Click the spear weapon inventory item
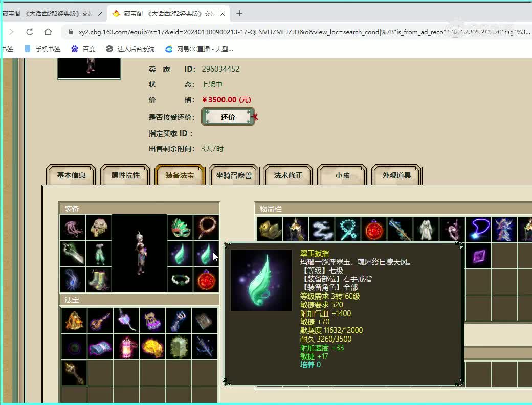Image resolution: width=532 pixels, height=405 pixels. tap(401, 229)
